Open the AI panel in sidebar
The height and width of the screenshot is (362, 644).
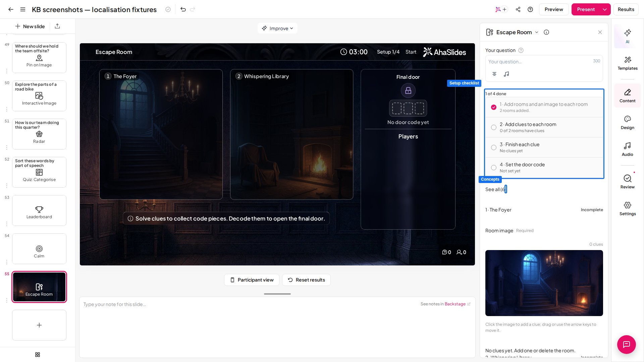click(627, 36)
